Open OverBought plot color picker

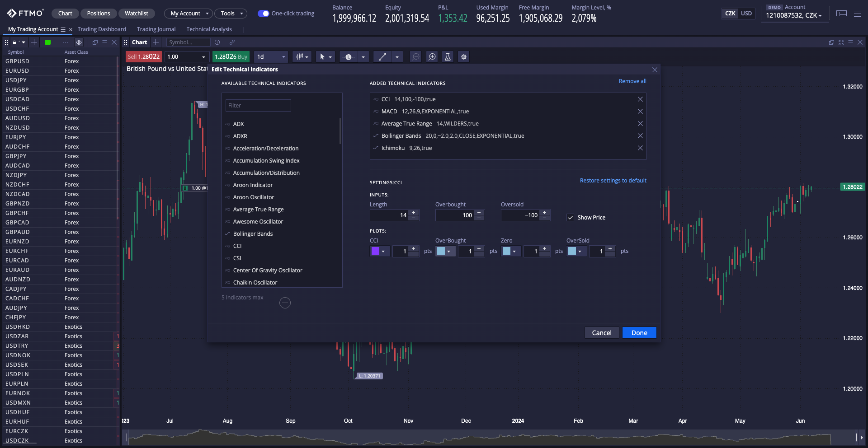(445, 252)
